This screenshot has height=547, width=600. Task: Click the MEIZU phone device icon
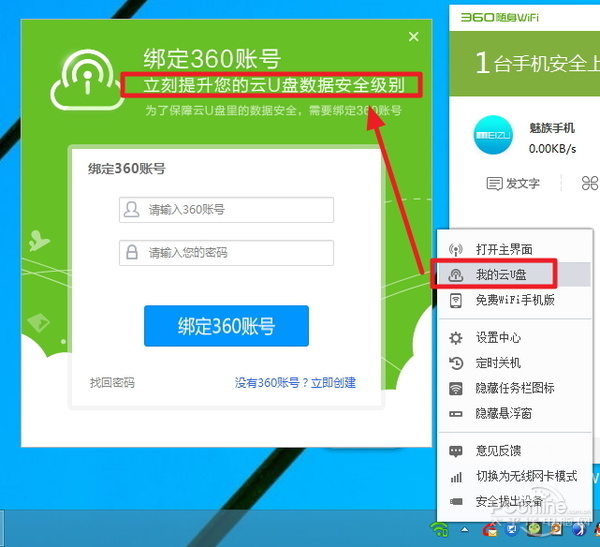click(496, 139)
